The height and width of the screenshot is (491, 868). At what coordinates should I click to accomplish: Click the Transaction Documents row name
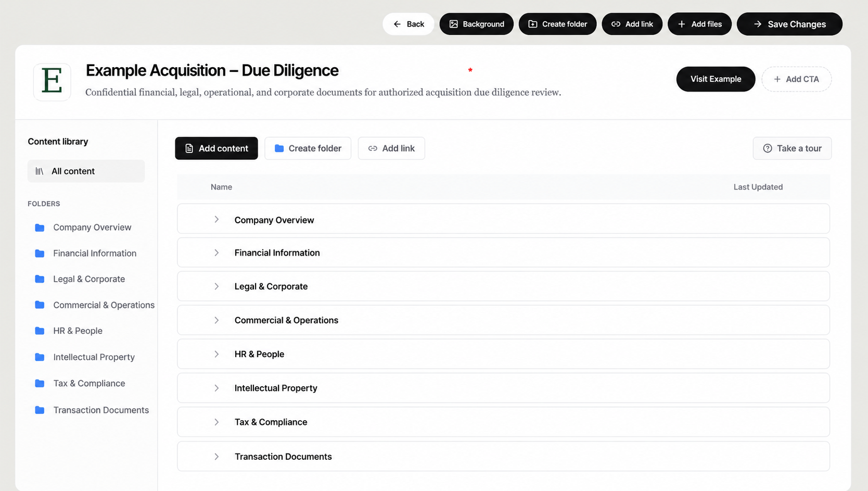click(x=283, y=457)
